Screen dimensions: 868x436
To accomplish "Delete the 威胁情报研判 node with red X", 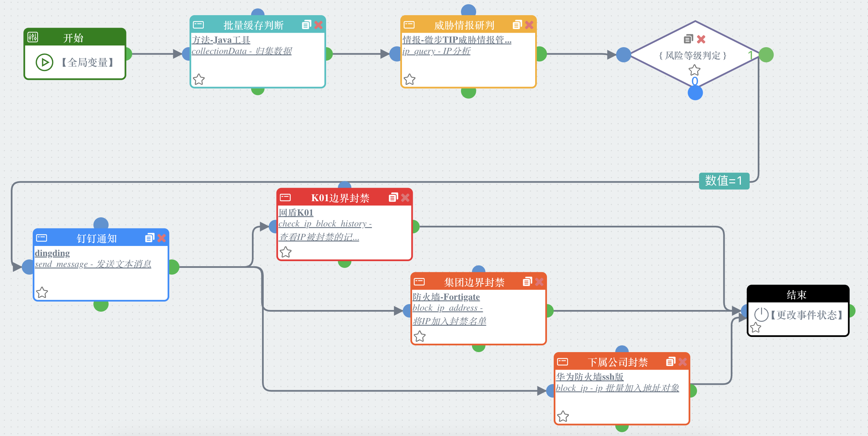I will 529,25.
